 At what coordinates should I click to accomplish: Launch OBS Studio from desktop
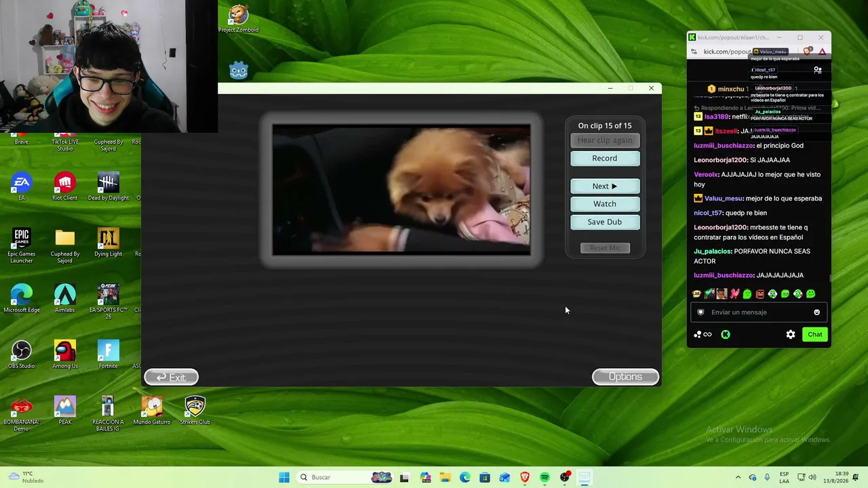[22, 354]
